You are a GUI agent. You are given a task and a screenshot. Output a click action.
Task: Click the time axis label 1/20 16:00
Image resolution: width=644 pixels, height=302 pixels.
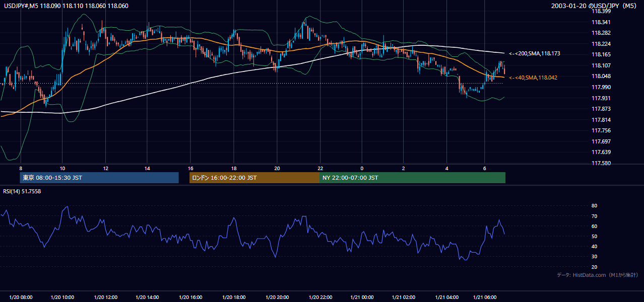[x=190, y=297]
